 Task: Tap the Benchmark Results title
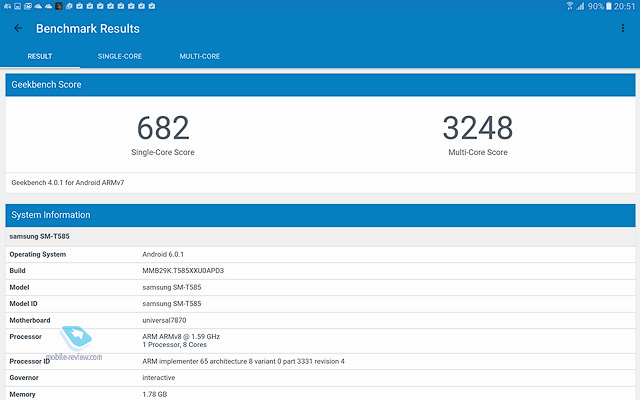pyautogui.click(x=88, y=29)
